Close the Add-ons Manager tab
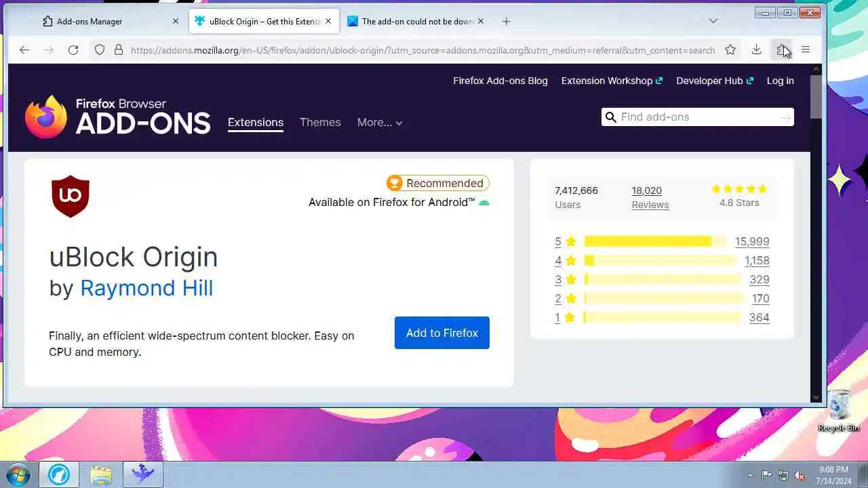Image resolution: width=868 pixels, height=488 pixels. 176,21
